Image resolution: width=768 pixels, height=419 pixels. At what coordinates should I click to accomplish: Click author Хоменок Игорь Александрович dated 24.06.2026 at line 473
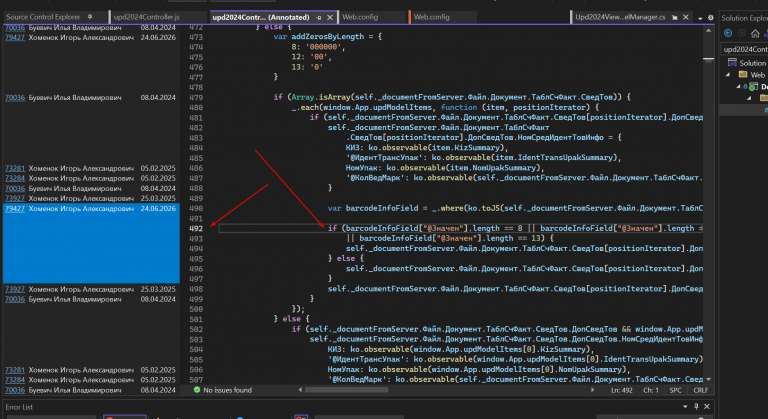click(x=81, y=37)
